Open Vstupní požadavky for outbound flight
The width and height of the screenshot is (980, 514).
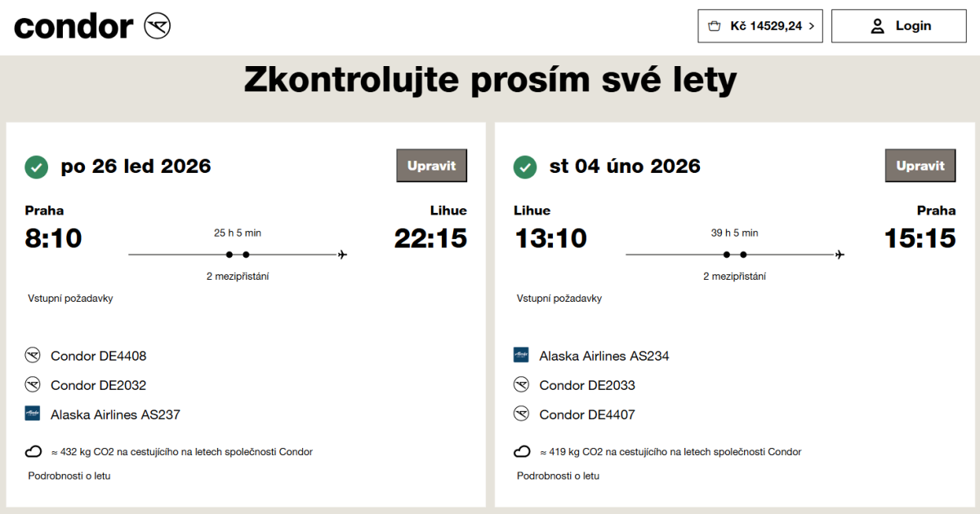[x=70, y=299]
